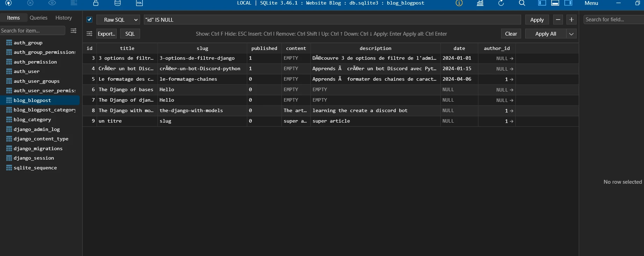Viewport: 644px width, 256px height.
Task: Open search with magnifying glass icon
Action: 522,3
